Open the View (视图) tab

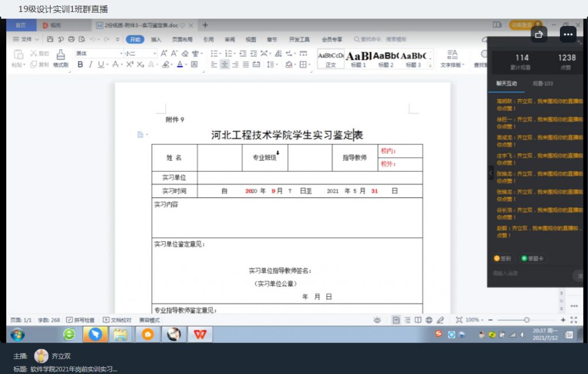coord(250,40)
